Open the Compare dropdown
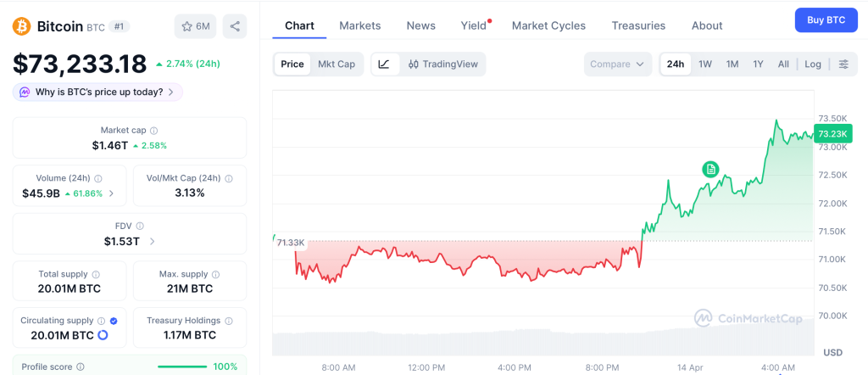This screenshot has width=868, height=375. [618, 64]
